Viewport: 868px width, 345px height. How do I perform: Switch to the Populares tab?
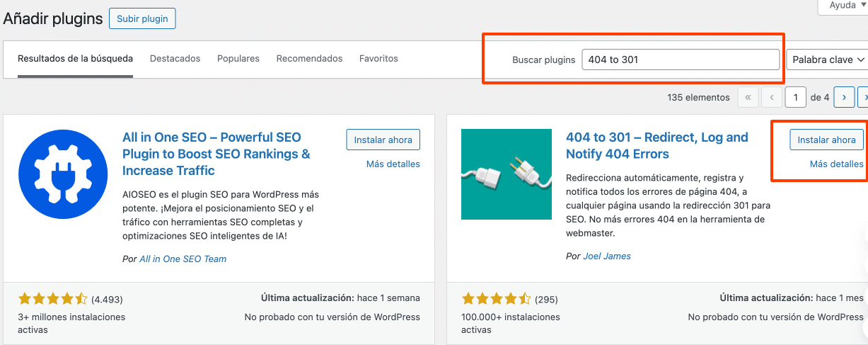pos(238,59)
